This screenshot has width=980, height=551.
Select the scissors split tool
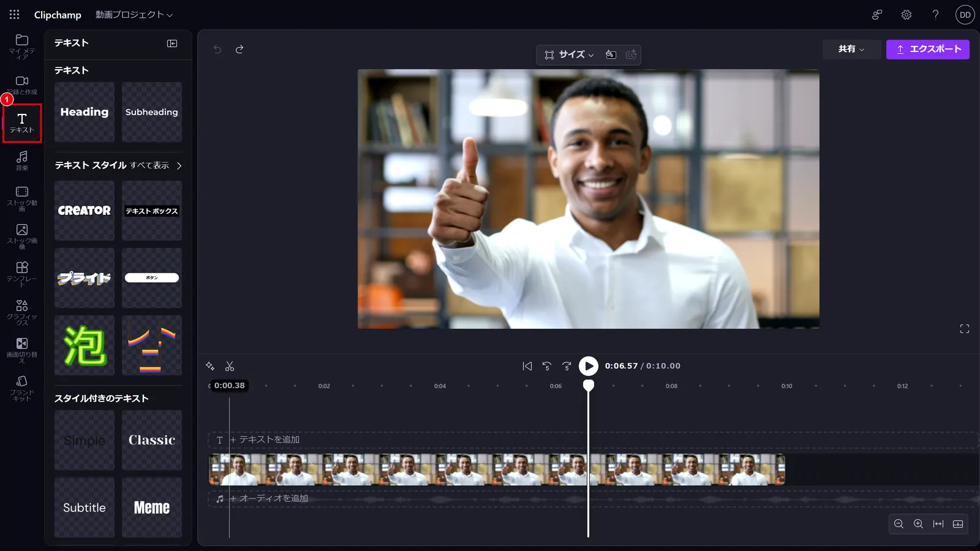click(230, 366)
